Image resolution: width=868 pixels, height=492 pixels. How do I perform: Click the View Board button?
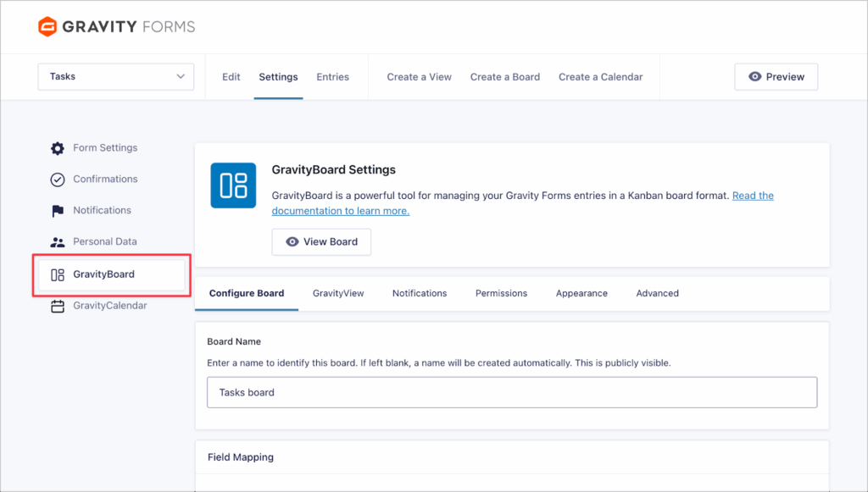pyautogui.click(x=321, y=242)
